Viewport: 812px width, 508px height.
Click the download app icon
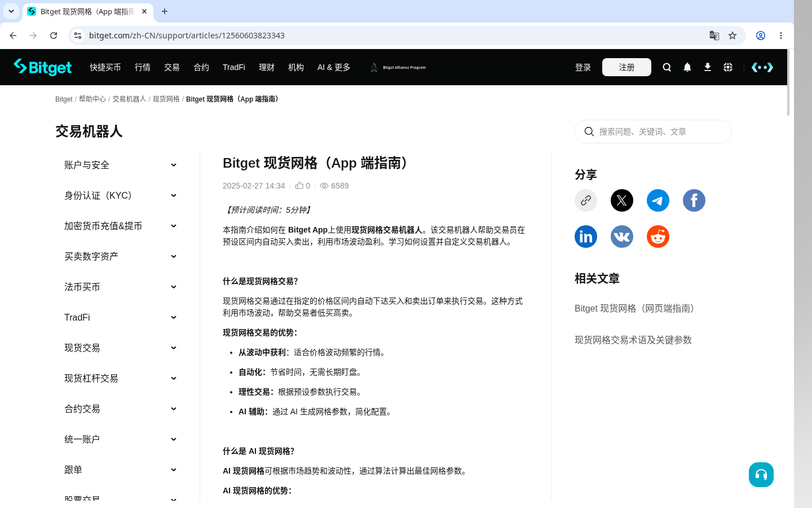(708, 67)
